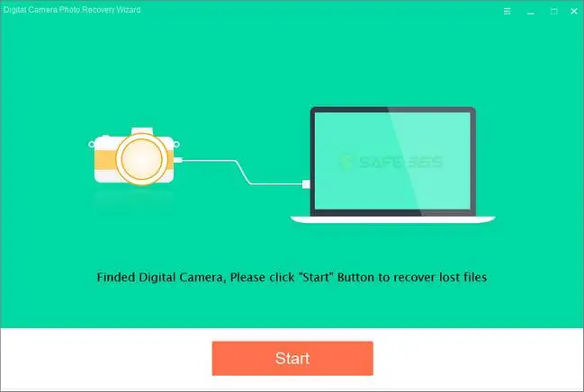Click the Safe365 watermark logo on laptop
Screen dimensions: 584x392
coord(391,163)
